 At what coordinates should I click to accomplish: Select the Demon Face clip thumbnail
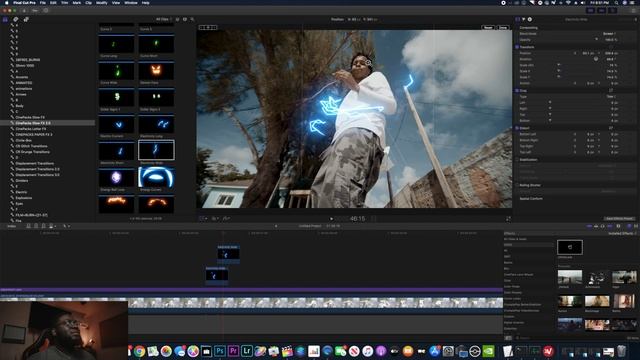point(156,71)
